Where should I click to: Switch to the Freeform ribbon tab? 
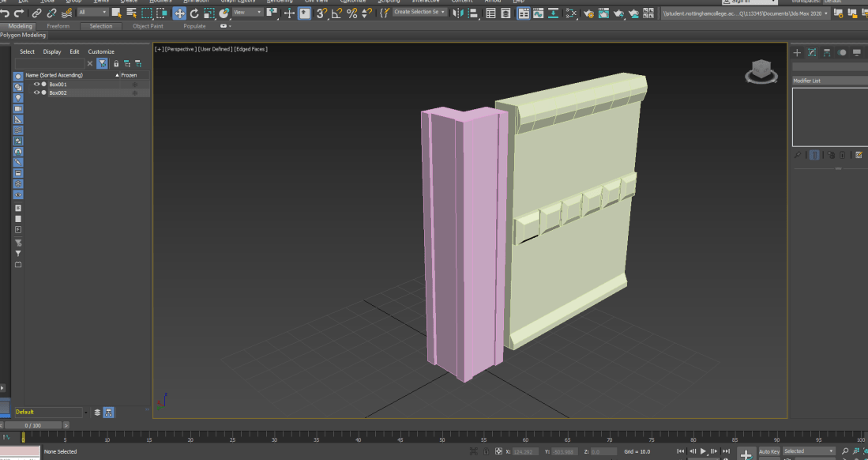pyautogui.click(x=58, y=26)
